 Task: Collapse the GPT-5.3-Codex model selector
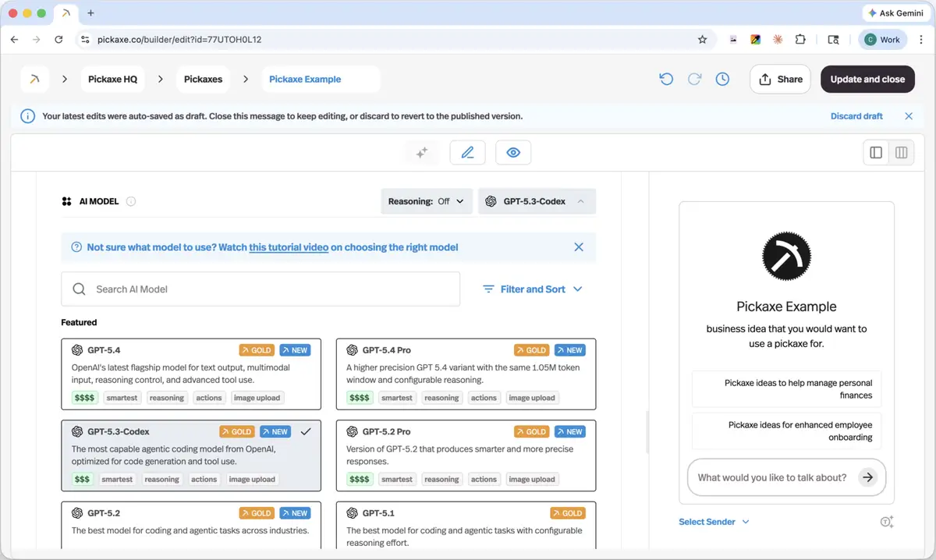[x=537, y=201]
